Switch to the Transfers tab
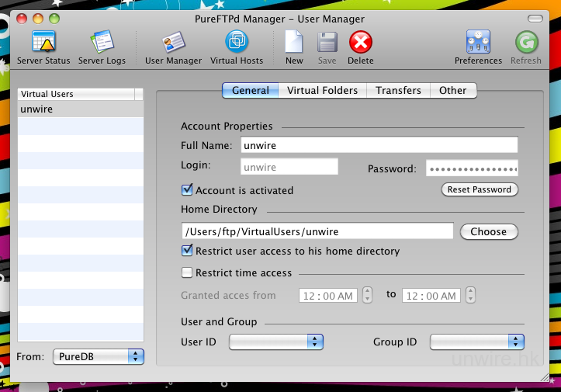 point(398,90)
